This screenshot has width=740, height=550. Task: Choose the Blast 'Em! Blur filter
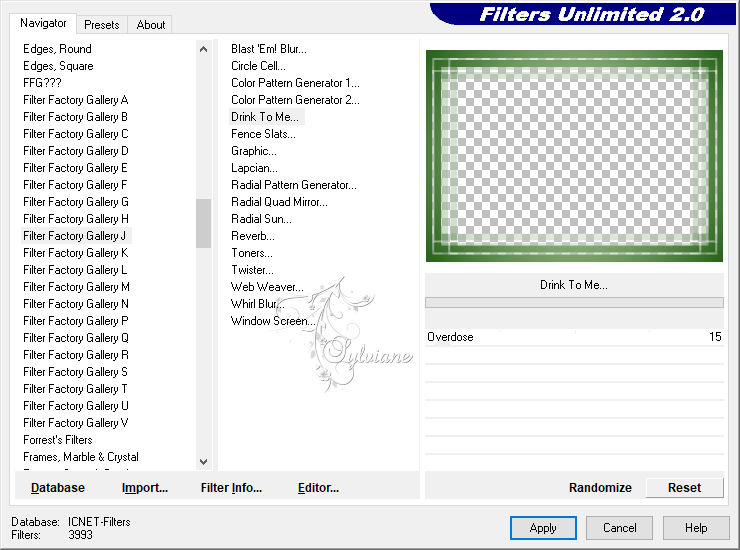click(x=269, y=49)
